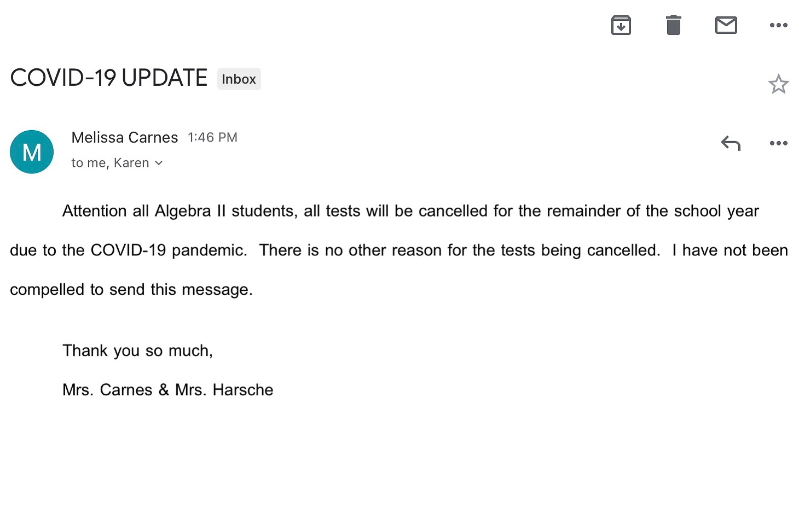Viewport: 799px width, 532px height.
Task: Open the message more options beside reply
Action: pos(778,143)
